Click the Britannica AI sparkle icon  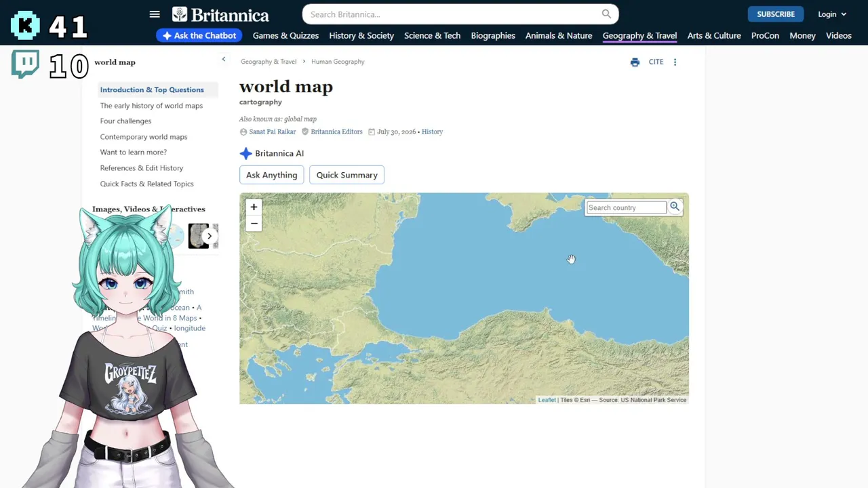(x=245, y=154)
